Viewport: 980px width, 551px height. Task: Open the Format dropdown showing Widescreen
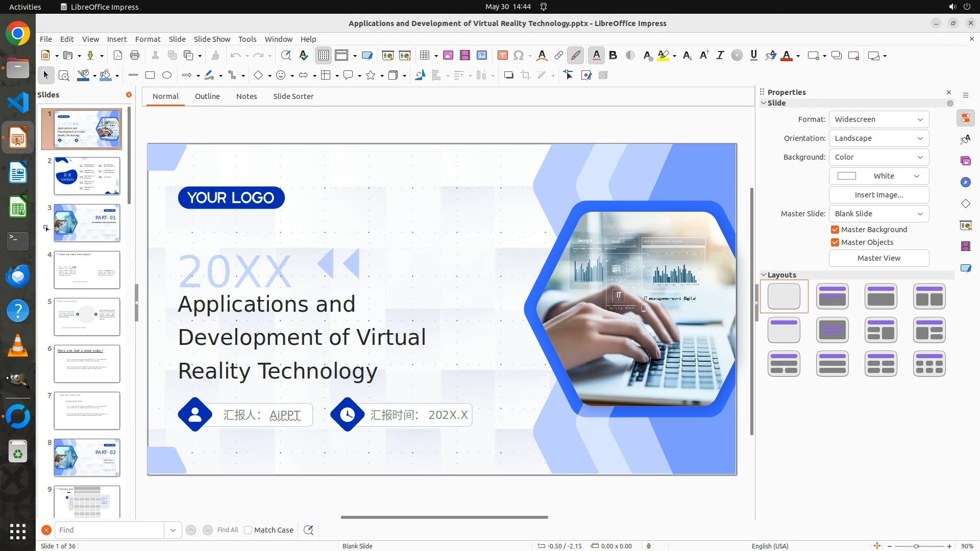tap(878, 119)
